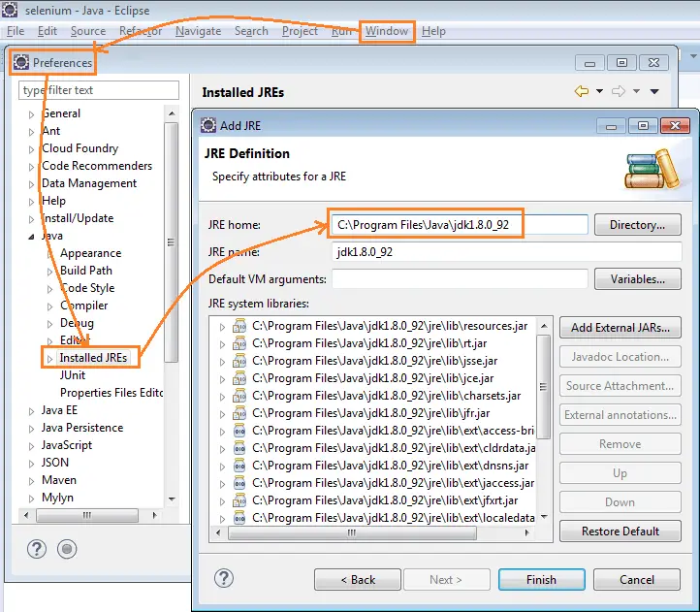Open the Window menu

(387, 31)
